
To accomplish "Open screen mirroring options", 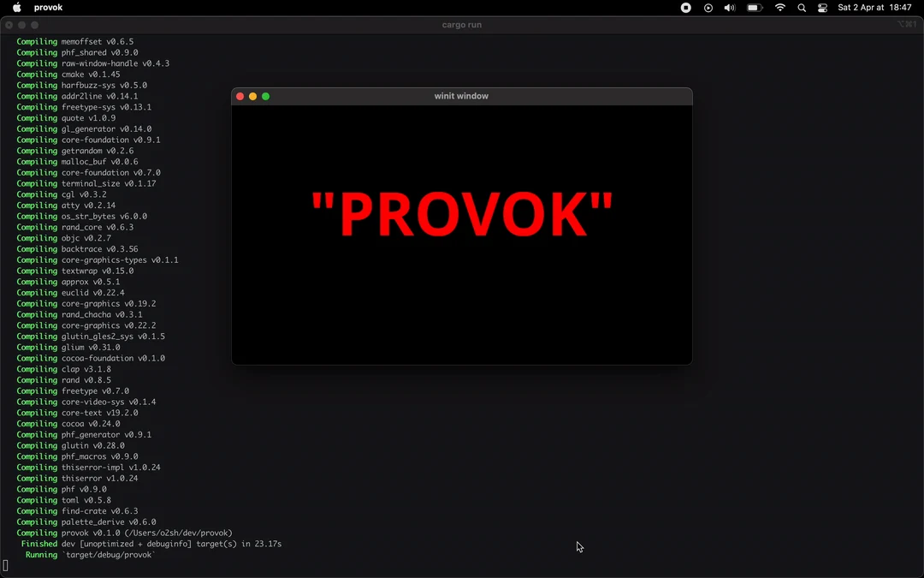I will click(708, 8).
